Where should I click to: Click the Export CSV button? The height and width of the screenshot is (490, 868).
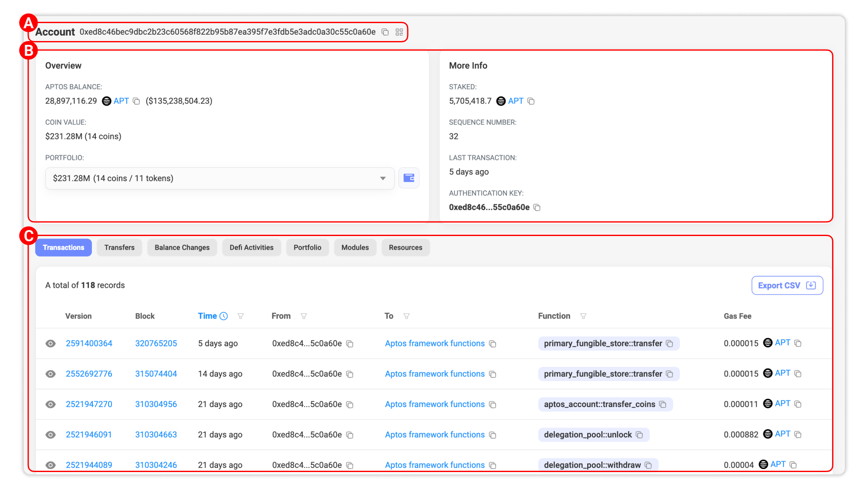787,286
